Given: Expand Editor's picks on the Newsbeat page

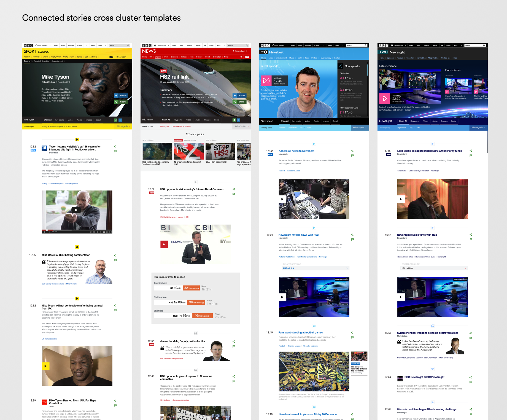Looking at the screenshot, I should [360, 128].
